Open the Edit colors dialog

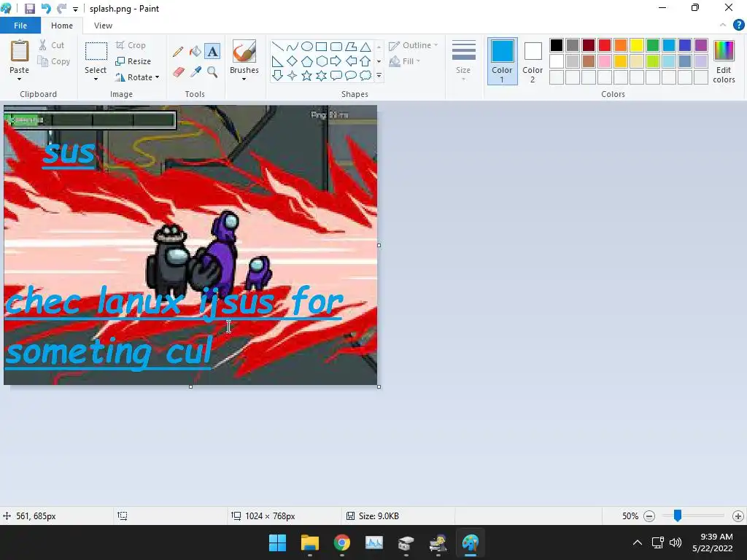pyautogui.click(x=724, y=61)
